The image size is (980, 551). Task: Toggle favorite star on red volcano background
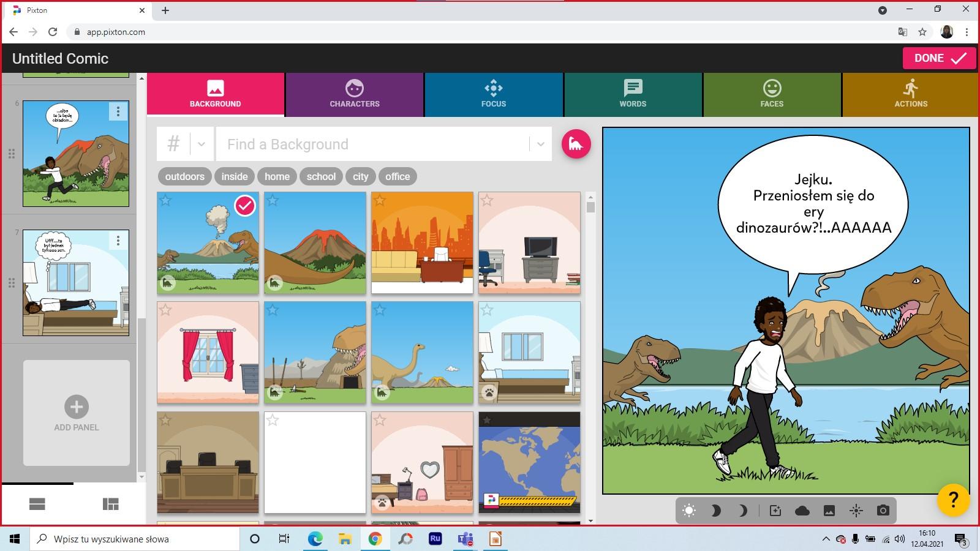point(273,200)
